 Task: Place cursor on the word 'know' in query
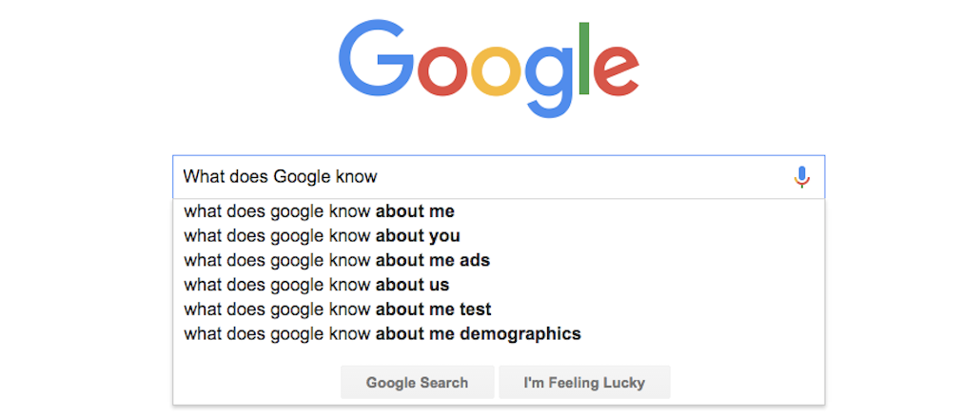pos(355,176)
